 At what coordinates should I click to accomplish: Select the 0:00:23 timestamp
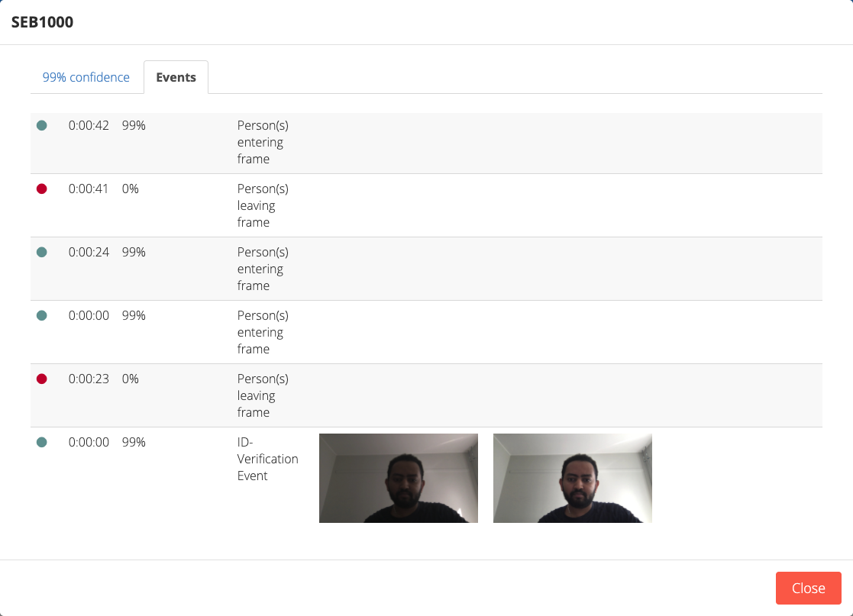(x=89, y=379)
